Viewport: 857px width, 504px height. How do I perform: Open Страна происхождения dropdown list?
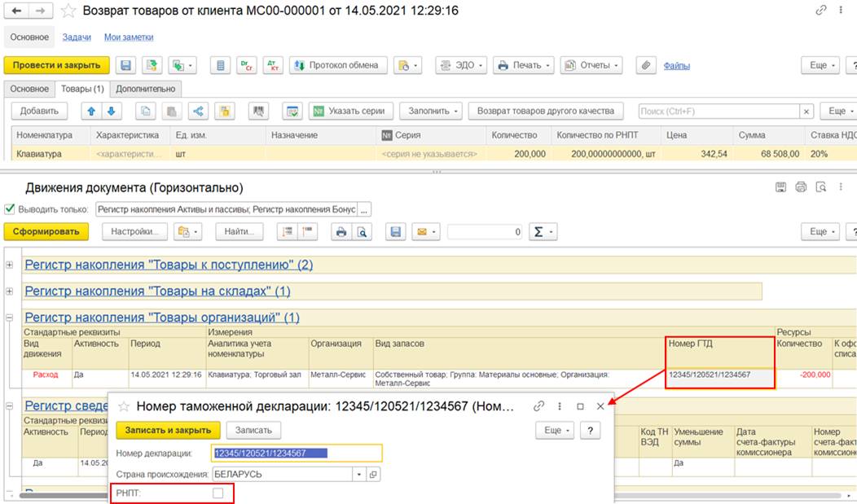[358, 475]
